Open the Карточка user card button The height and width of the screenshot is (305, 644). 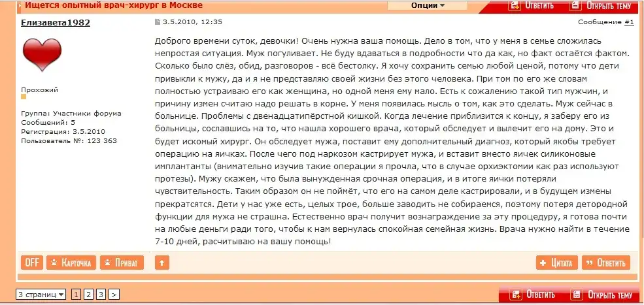(71, 263)
